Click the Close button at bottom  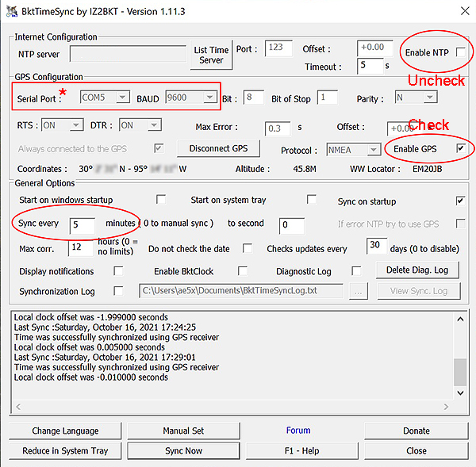tap(416, 451)
